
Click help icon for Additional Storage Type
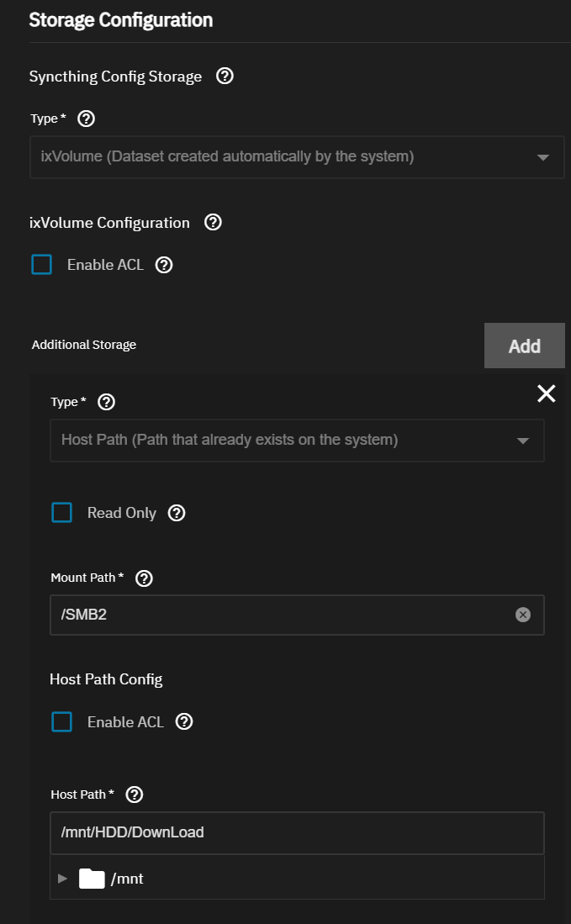tap(106, 403)
